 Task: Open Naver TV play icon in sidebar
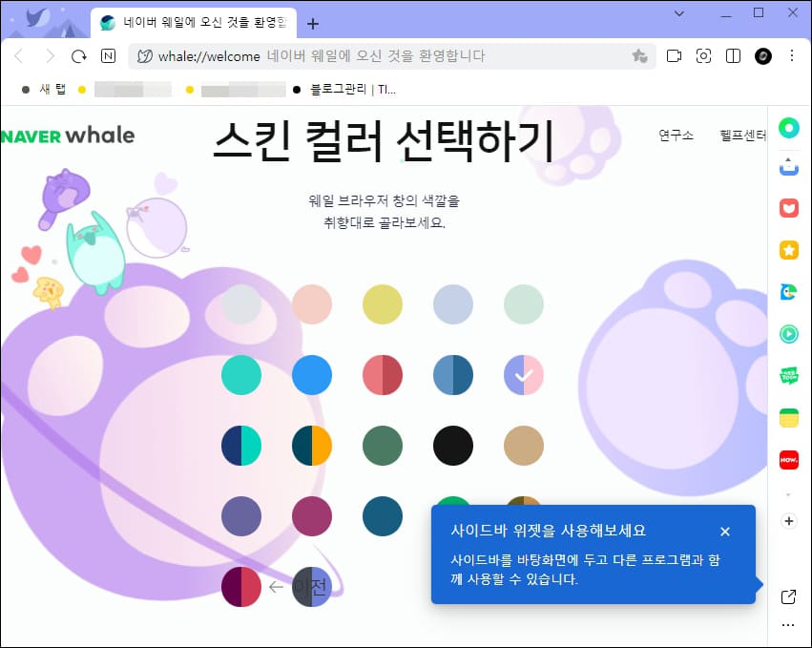[x=788, y=334]
